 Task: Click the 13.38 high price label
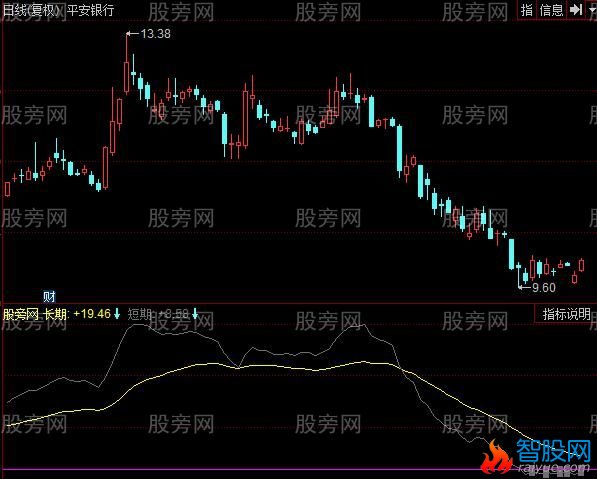(x=155, y=34)
